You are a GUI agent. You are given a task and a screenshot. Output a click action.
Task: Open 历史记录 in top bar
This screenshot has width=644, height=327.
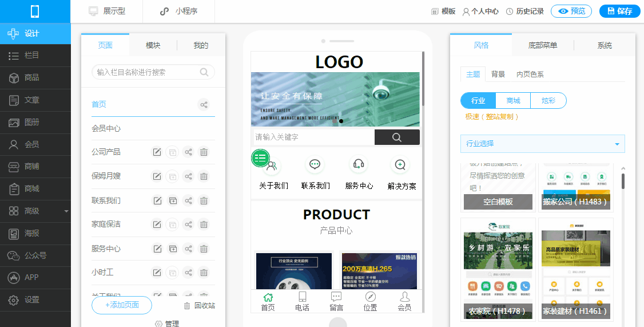coord(524,11)
